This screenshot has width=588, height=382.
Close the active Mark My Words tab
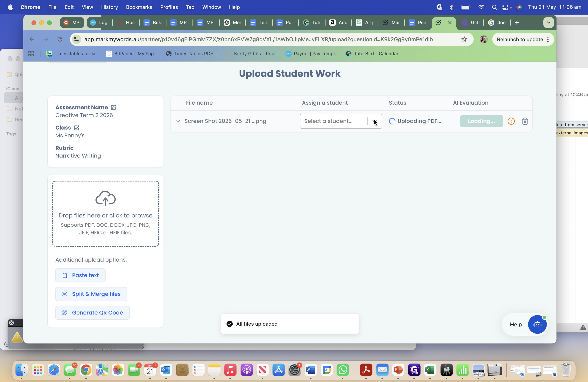pyautogui.click(x=450, y=23)
